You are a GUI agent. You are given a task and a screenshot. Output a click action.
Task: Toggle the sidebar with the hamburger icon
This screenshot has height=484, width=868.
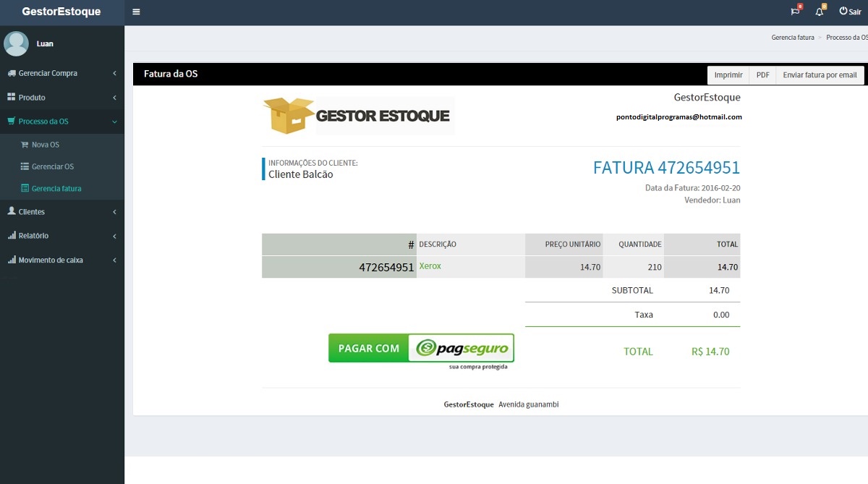[x=136, y=12]
